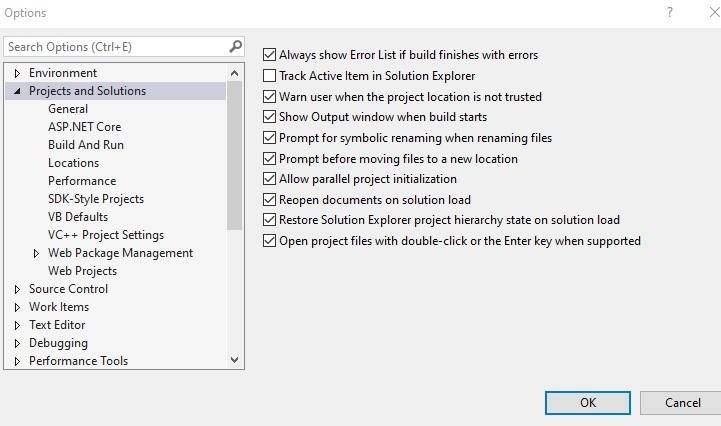Disable Reopen documents on solution load
This screenshot has width=721, height=426.
click(269, 200)
